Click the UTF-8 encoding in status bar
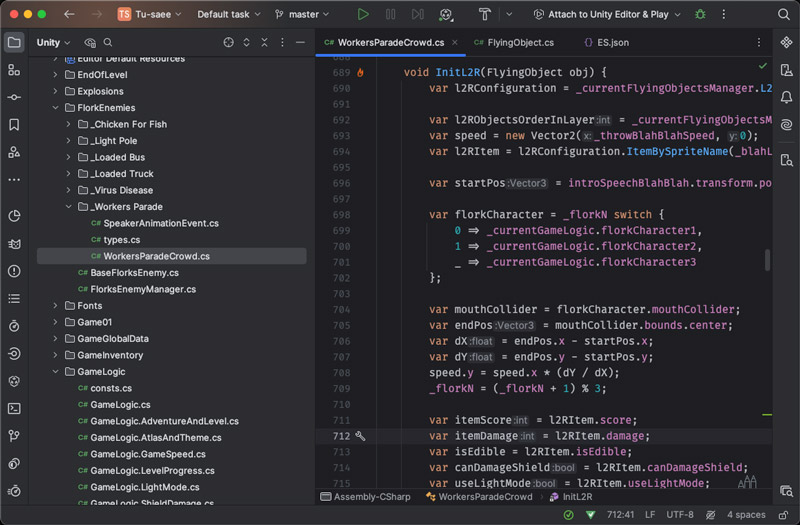The image size is (800, 525). click(x=679, y=514)
